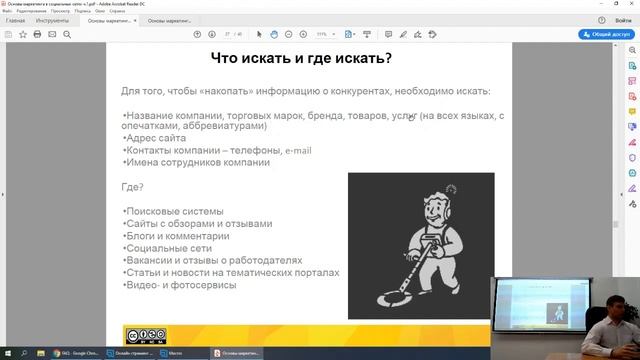Open the teal circular sidebar tool

pyautogui.click(x=632, y=173)
